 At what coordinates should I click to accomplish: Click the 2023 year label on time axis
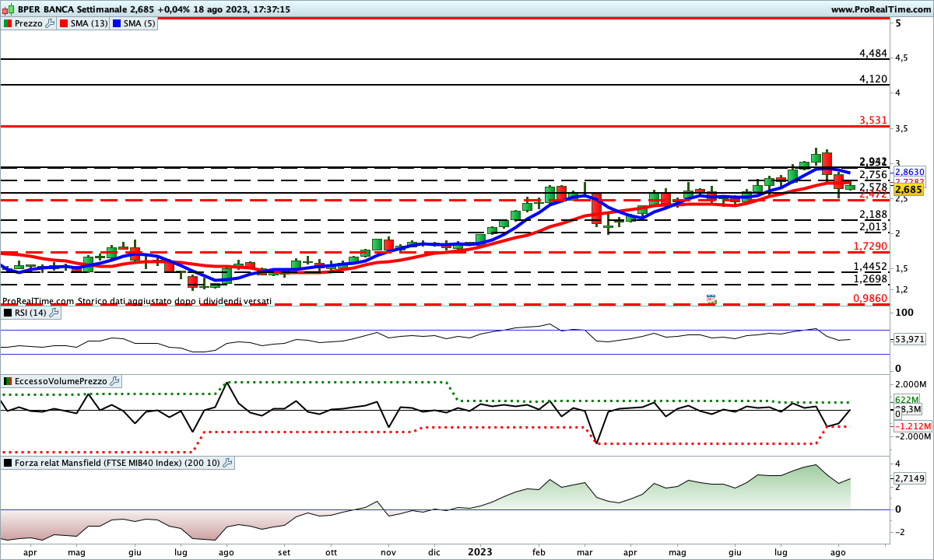point(479,551)
